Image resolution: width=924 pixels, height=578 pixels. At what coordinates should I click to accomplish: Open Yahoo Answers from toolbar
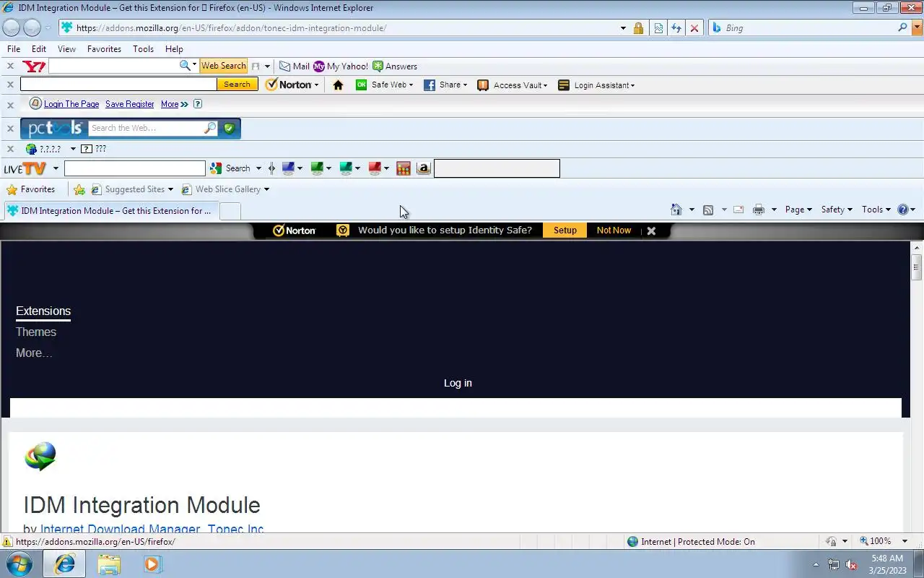395,66
